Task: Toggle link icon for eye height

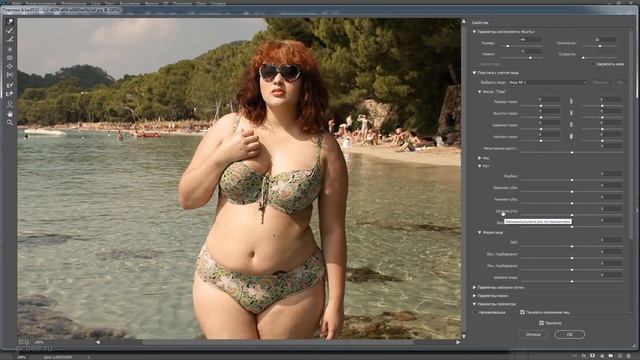Action: pyautogui.click(x=571, y=112)
